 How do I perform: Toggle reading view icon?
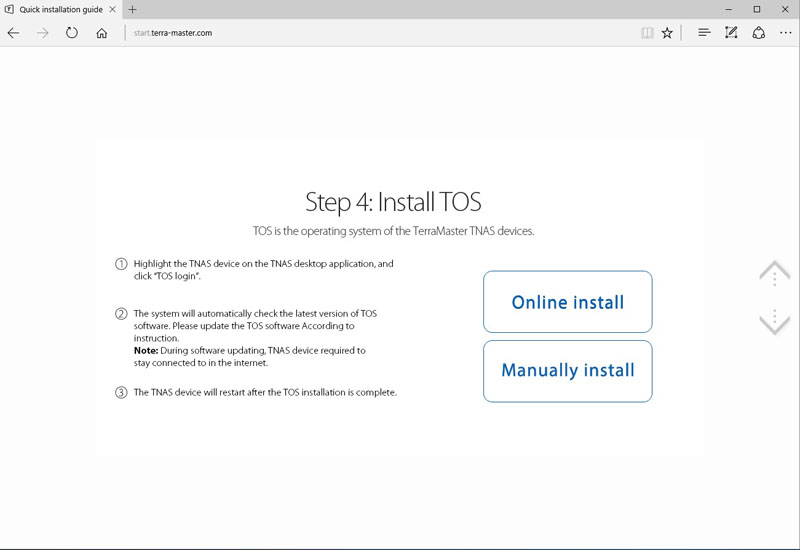647,33
